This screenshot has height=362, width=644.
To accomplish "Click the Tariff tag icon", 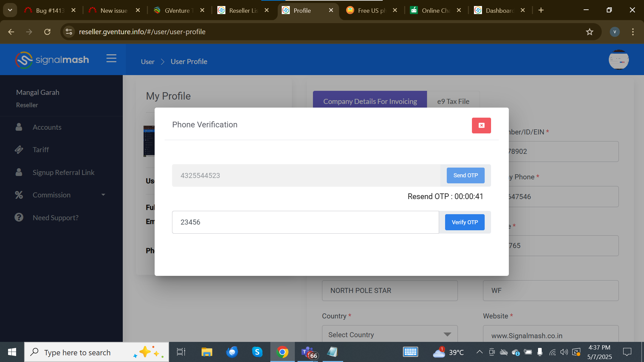I will coord(19,149).
